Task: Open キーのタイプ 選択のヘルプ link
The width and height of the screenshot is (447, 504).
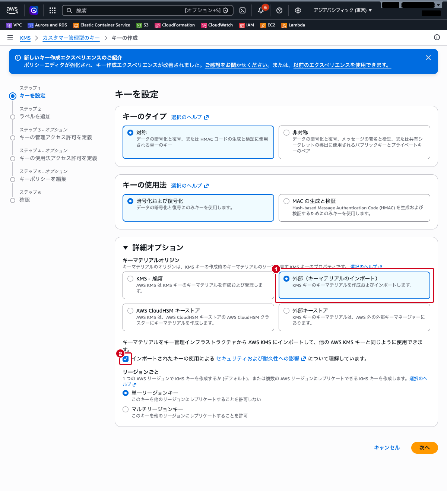Action: [190, 117]
